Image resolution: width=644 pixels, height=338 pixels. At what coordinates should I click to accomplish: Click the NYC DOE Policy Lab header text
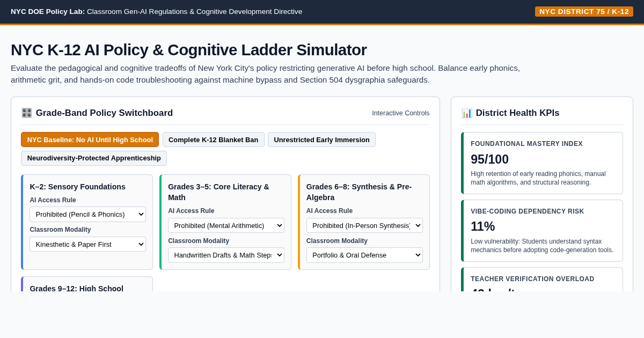tap(156, 11)
